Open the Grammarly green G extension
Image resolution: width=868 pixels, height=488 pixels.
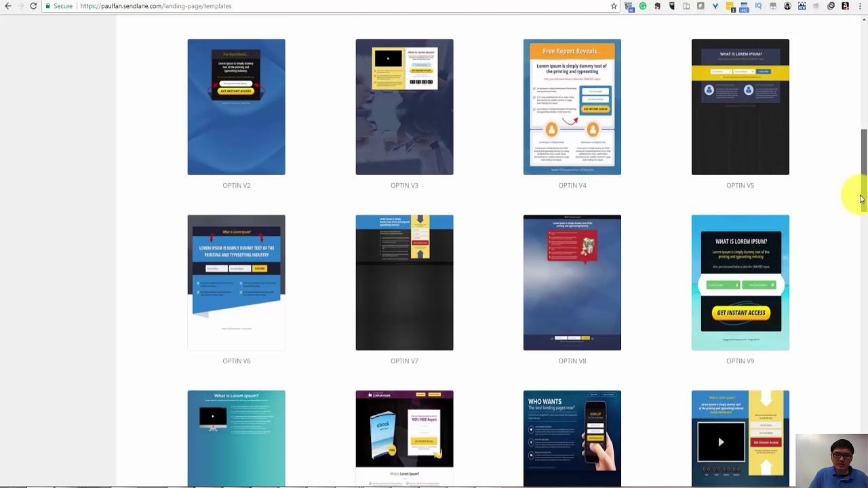643,6
